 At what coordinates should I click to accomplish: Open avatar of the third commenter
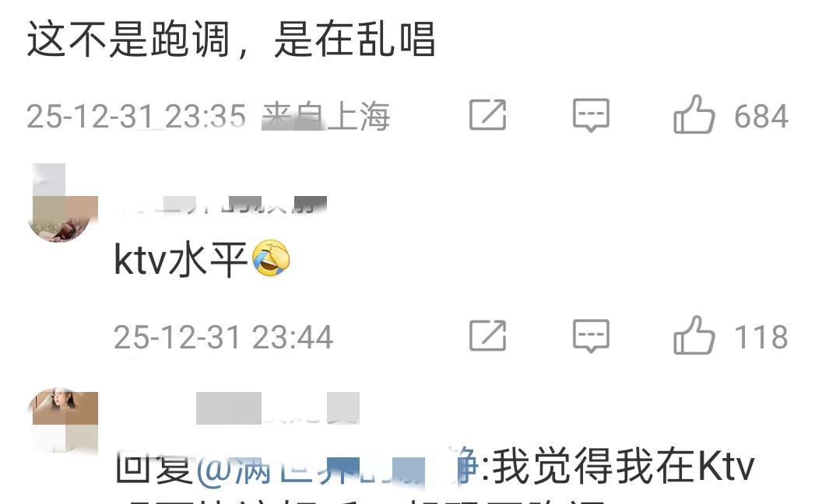(x=63, y=420)
